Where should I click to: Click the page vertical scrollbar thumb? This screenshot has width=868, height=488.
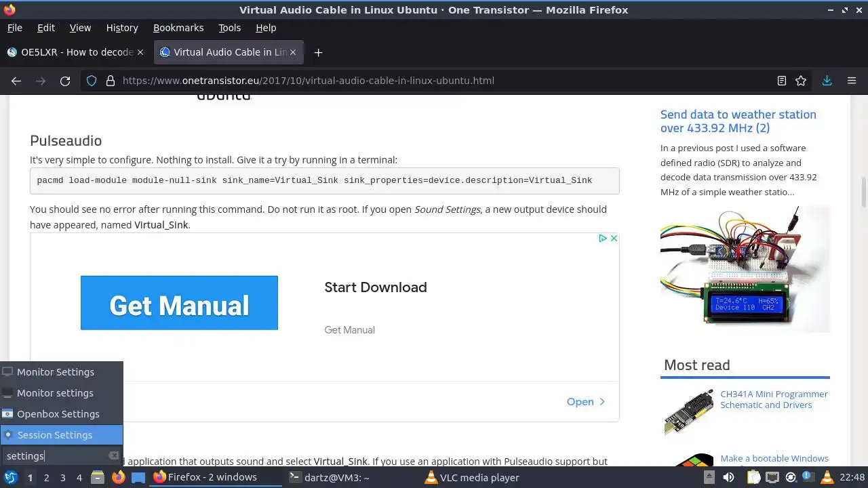(x=863, y=192)
